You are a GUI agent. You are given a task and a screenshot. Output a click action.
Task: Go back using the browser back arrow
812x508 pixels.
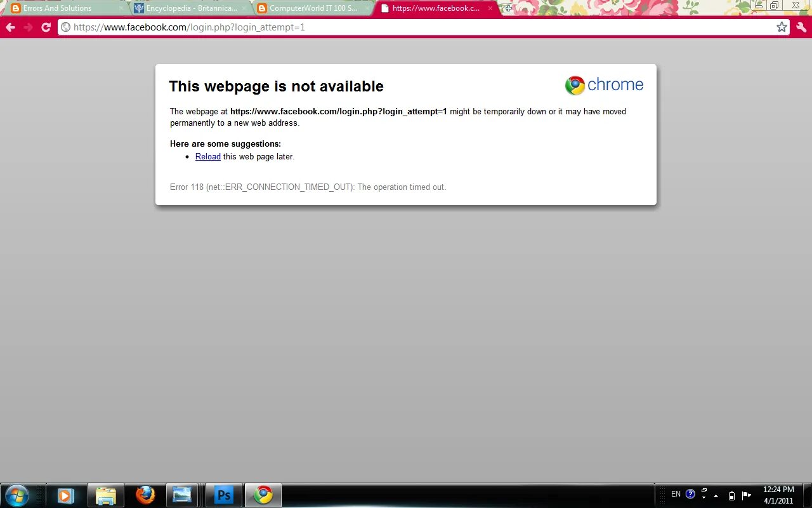coord(10,27)
